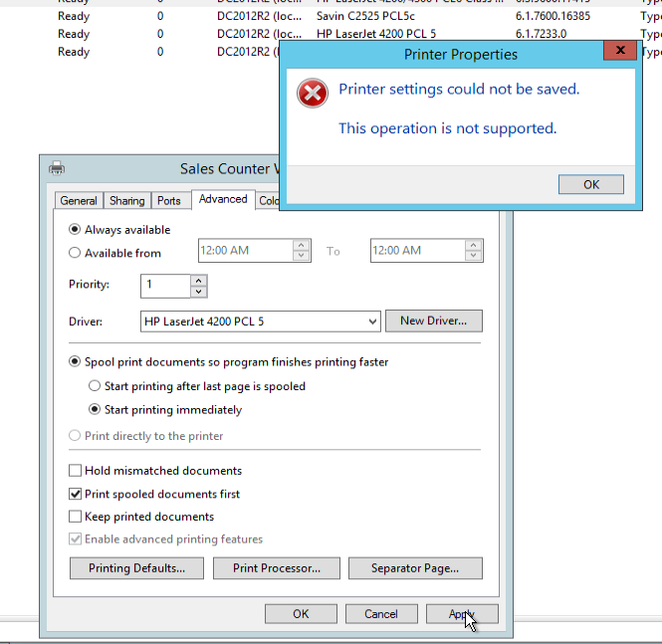Select Spool print documents radio option

(75, 361)
